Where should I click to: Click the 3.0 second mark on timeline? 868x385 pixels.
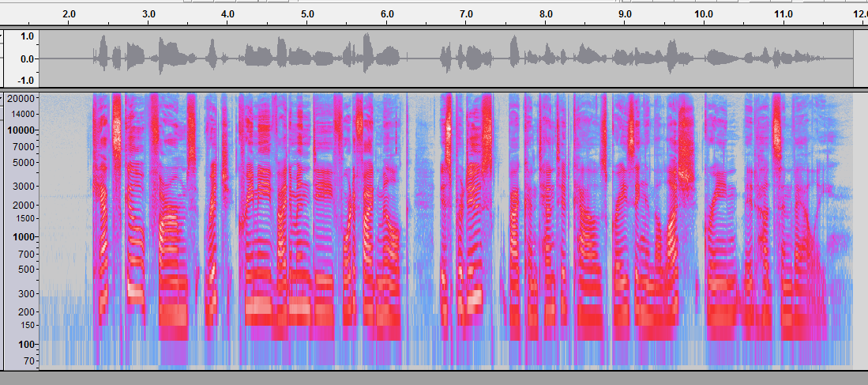coord(148,14)
